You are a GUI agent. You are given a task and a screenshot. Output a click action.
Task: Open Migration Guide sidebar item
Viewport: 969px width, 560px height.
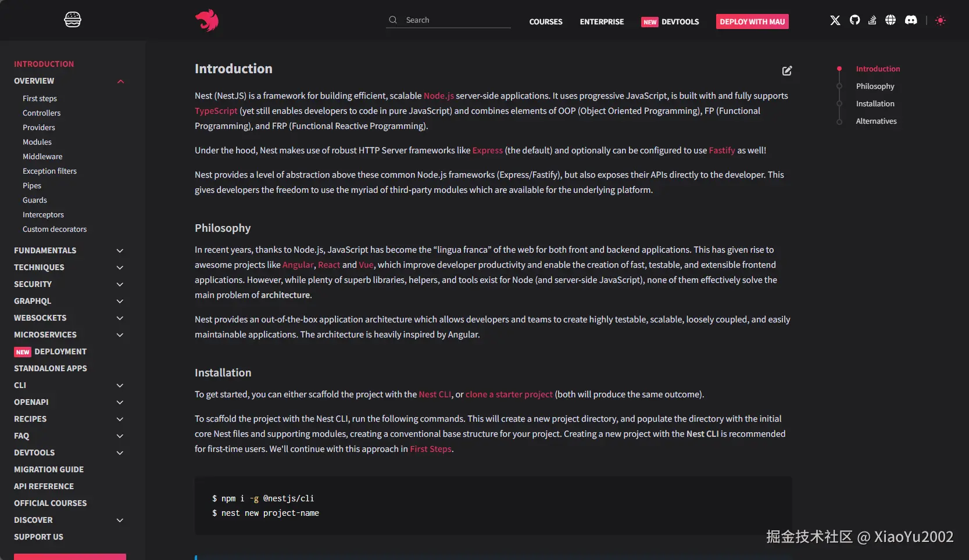(x=49, y=469)
